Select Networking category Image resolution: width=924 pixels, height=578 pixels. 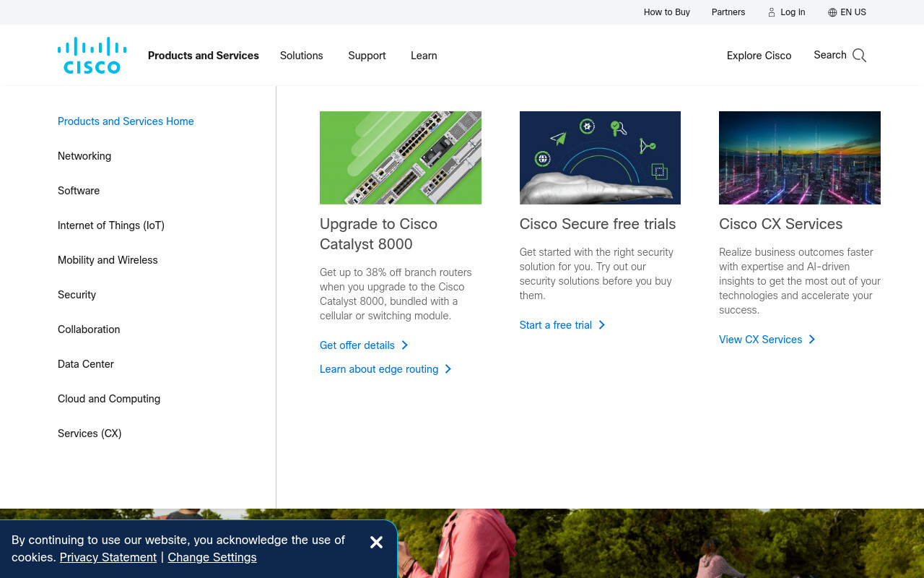(x=84, y=156)
